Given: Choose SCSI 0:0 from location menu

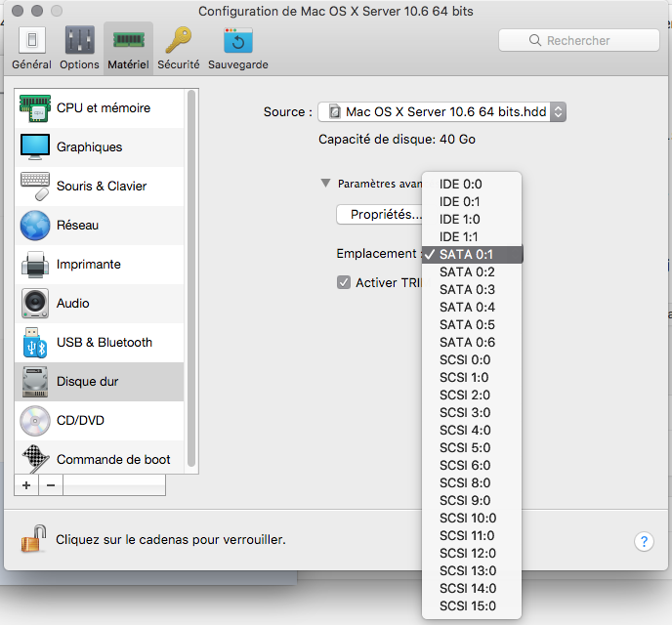Looking at the screenshot, I should (x=472, y=359).
